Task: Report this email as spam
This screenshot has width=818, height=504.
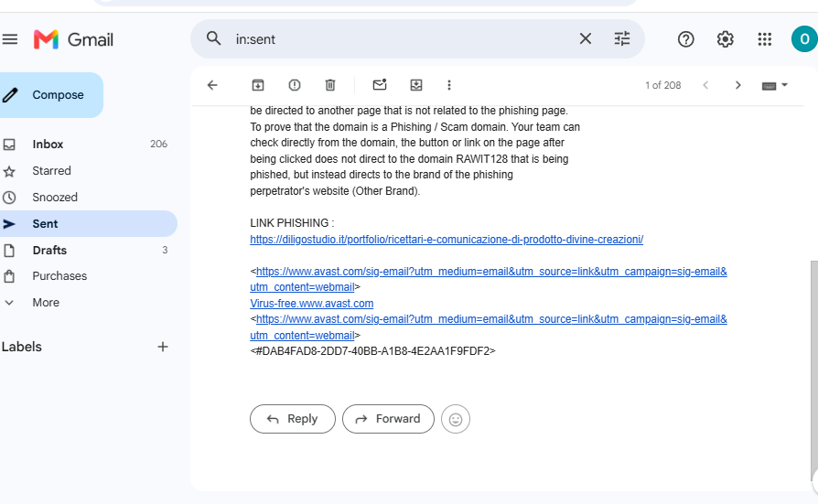Action: point(295,85)
